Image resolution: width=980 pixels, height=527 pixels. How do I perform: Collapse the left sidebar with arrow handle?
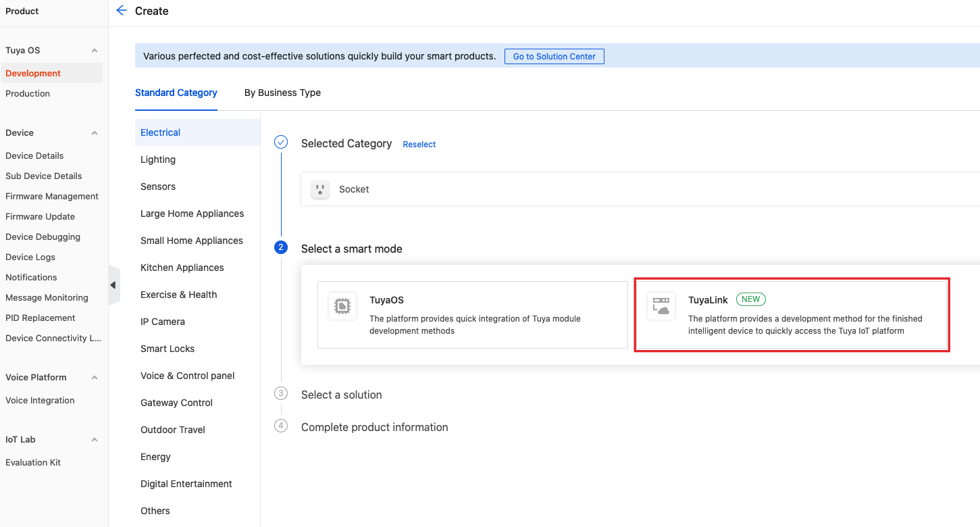tap(113, 285)
